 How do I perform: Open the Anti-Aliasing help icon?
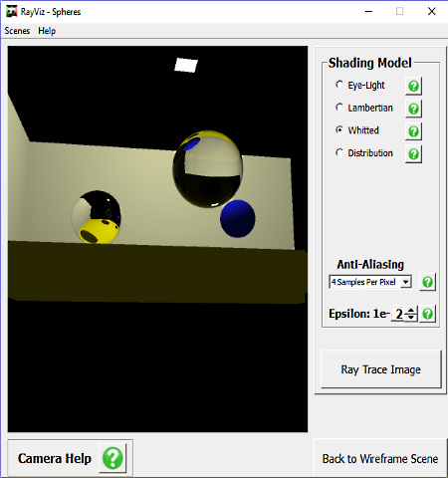(427, 282)
